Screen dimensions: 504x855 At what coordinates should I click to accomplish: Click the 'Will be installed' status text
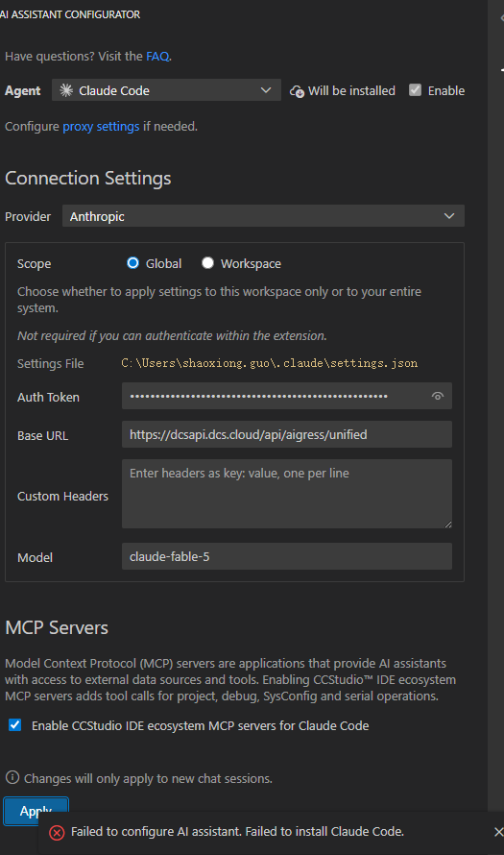tap(351, 91)
